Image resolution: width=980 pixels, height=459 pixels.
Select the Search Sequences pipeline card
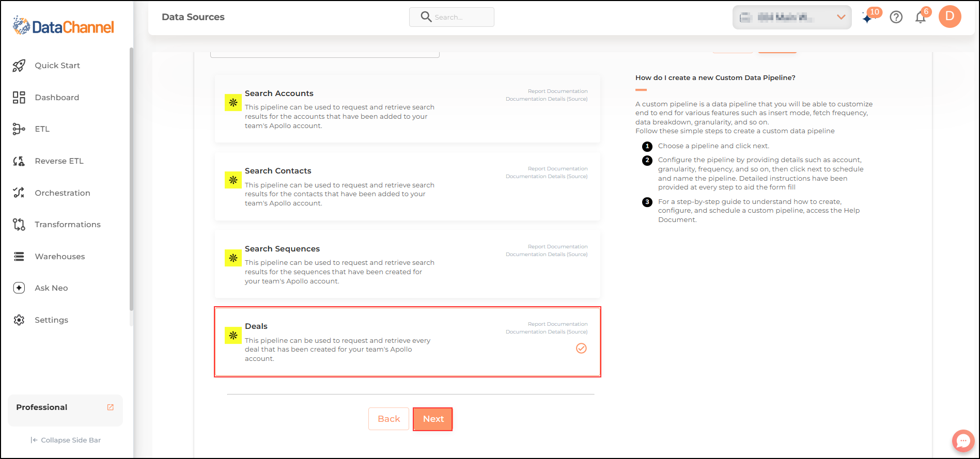tap(408, 264)
